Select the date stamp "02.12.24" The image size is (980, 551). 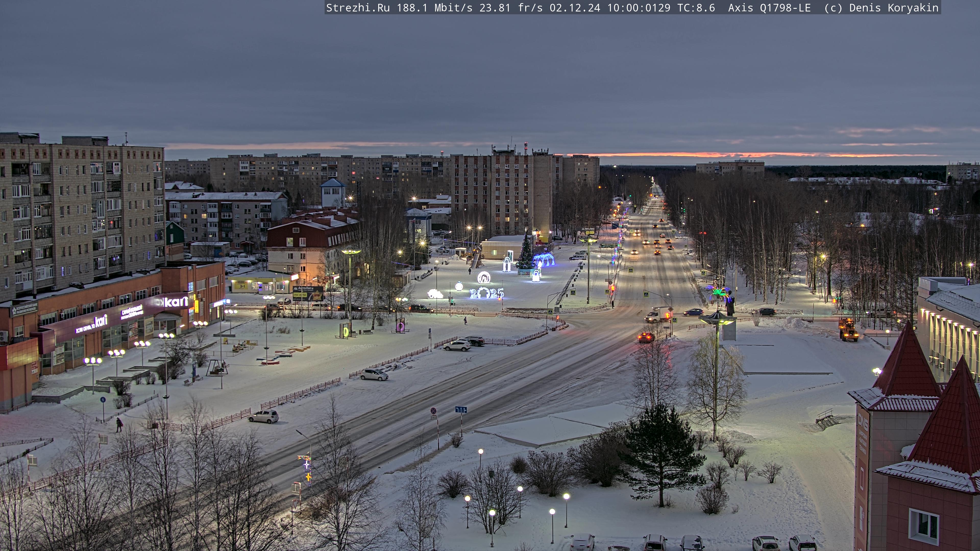click(575, 8)
